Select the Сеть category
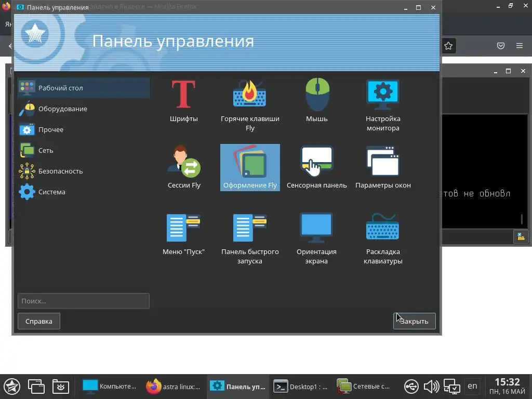 (84, 150)
